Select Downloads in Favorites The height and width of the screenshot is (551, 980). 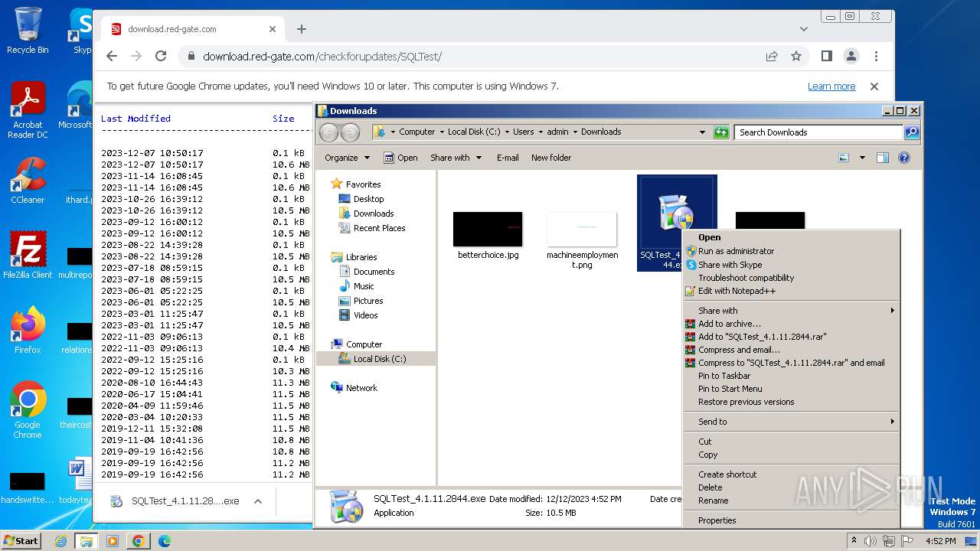click(x=374, y=214)
